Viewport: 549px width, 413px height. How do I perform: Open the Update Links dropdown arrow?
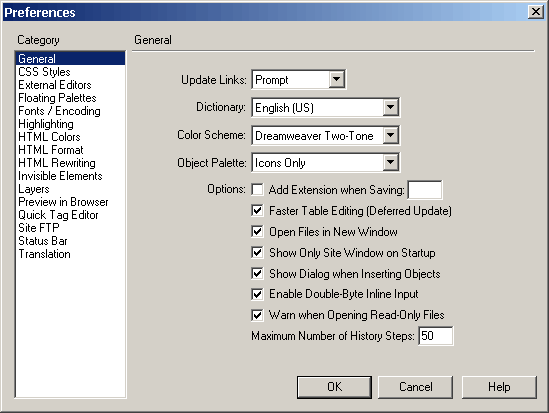pyautogui.click(x=336, y=79)
